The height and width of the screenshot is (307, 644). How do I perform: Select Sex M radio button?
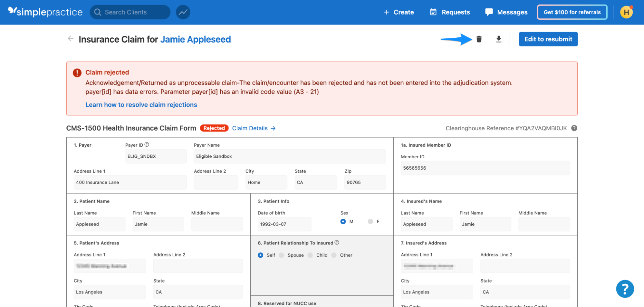pyautogui.click(x=343, y=222)
